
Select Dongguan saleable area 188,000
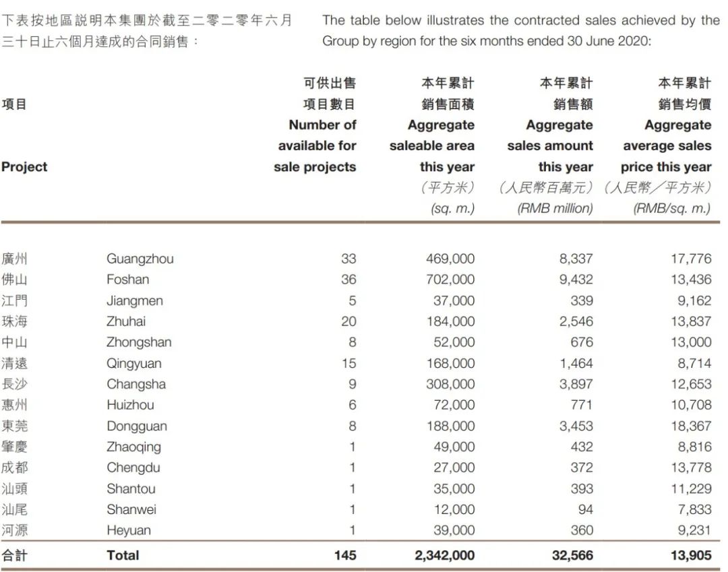(x=450, y=426)
